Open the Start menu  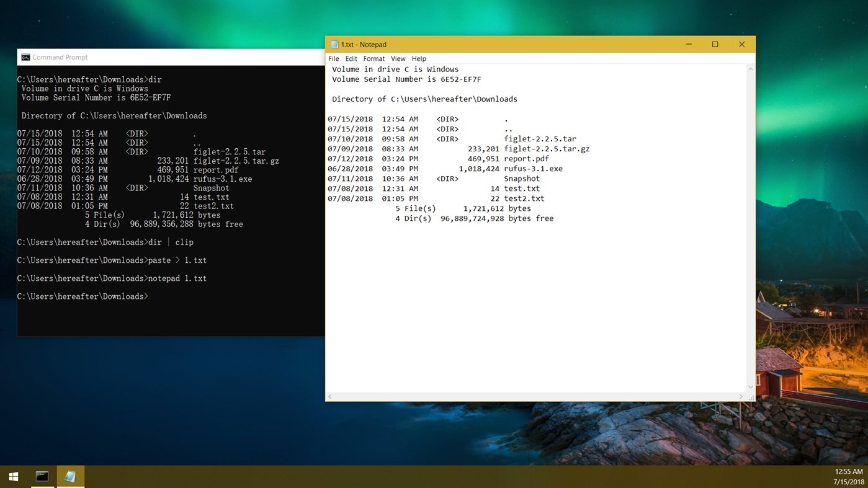(12, 476)
